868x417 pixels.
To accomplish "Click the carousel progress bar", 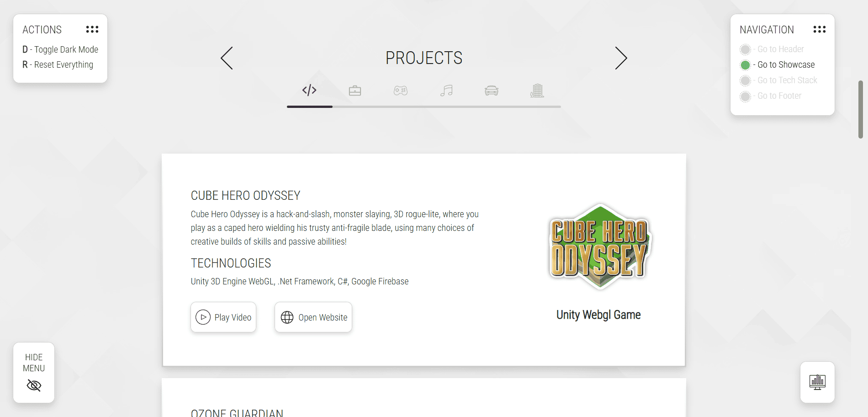I will point(423,107).
